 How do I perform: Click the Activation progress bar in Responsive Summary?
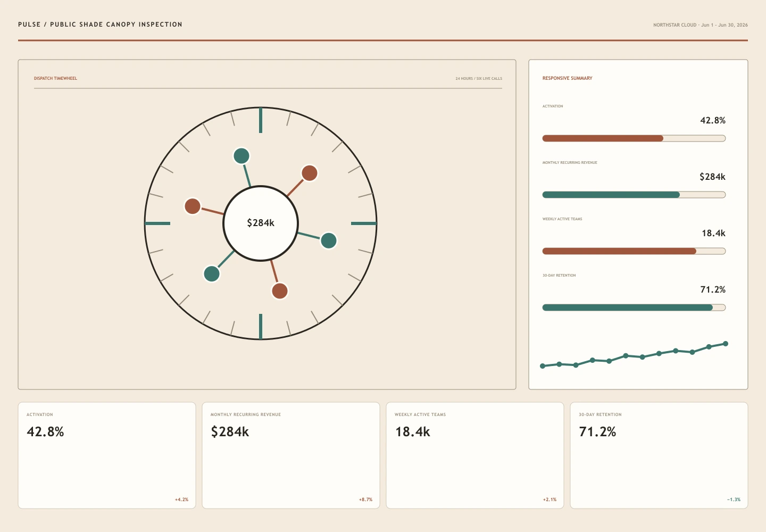tap(634, 138)
